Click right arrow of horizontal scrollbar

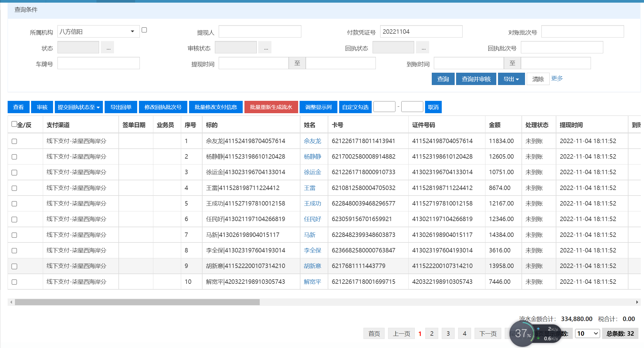click(x=637, y=302)
